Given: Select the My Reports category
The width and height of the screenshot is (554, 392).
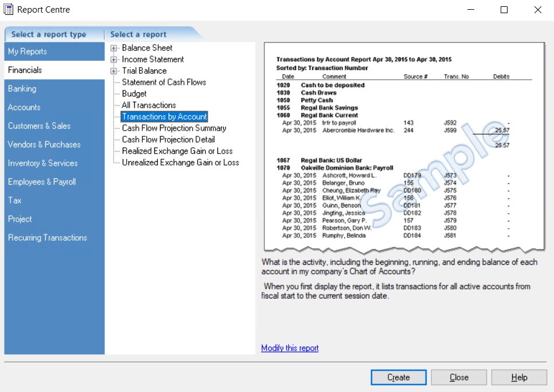Looking at the screenshot, I should coord(28,52).
